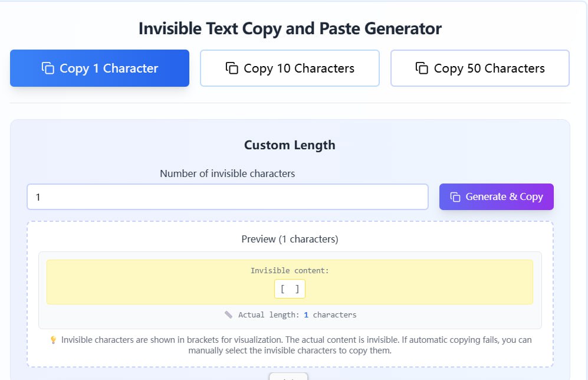Select the bracketed invisible character box
Screen dimensions: 588x380
(x=290, y=289)
